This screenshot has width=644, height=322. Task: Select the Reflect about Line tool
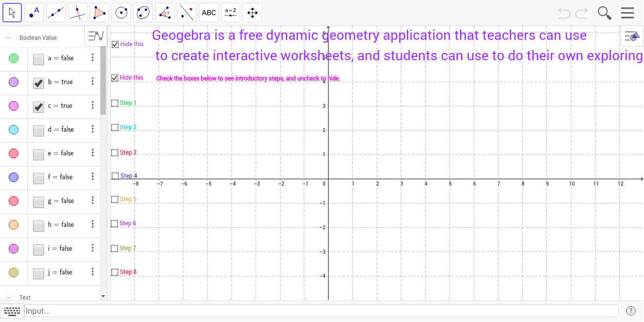coord(187,13)
